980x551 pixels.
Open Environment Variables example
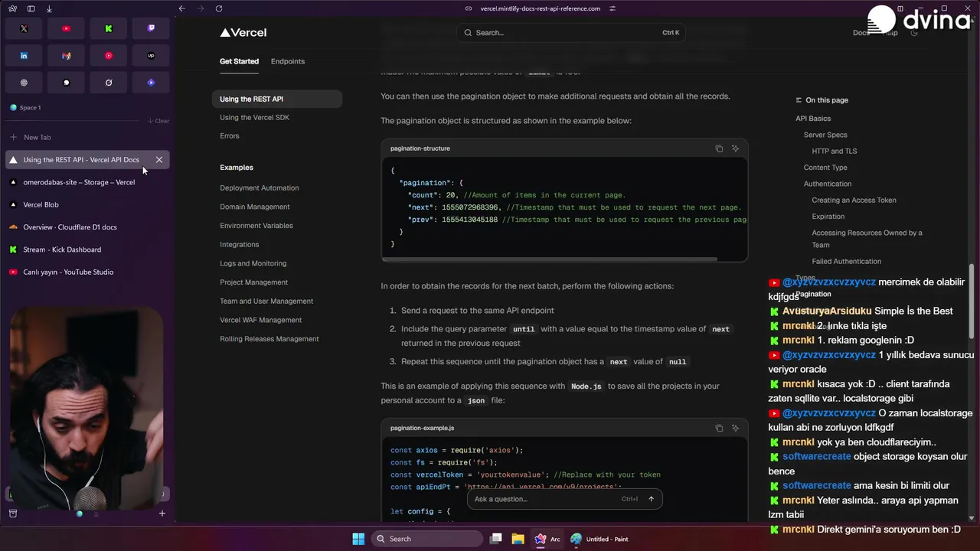[x=256, y=226]
